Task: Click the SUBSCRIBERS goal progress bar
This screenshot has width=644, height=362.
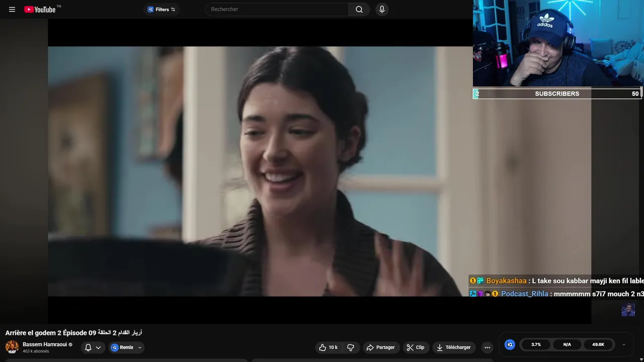Action: [x=557, y=94]
